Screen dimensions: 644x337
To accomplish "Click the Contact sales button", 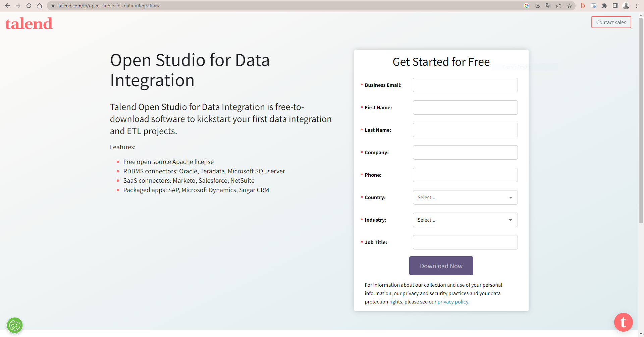I will click(611, 22).
